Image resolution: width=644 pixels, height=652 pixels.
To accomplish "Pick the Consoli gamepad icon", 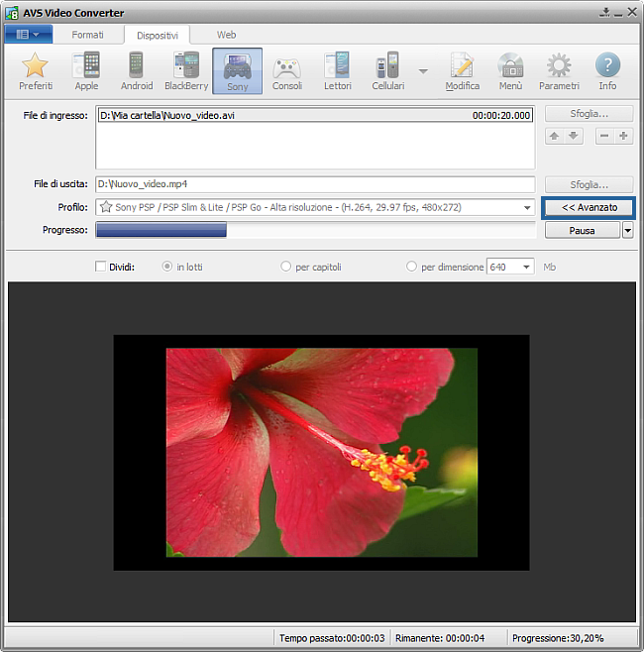I will tap(287, 70).
